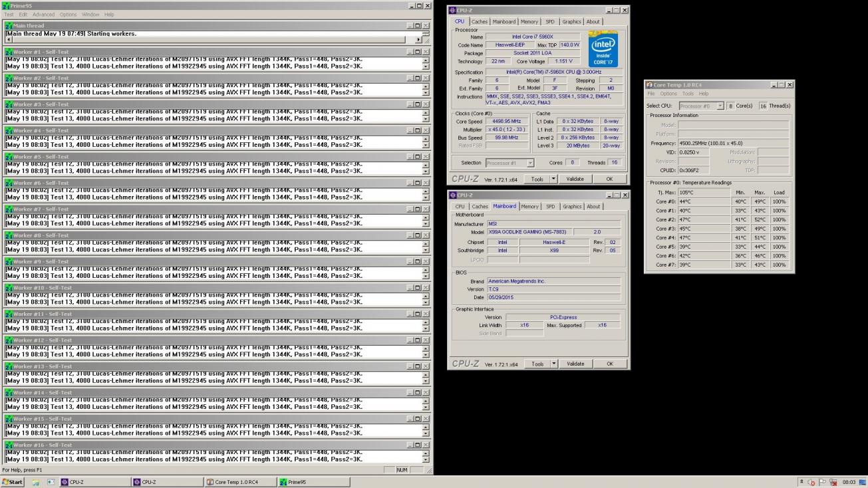Switch to CPU tab in lower CPU-Z
The height and width of the screenshot is (488, 868).
click(x=460, y=207)
